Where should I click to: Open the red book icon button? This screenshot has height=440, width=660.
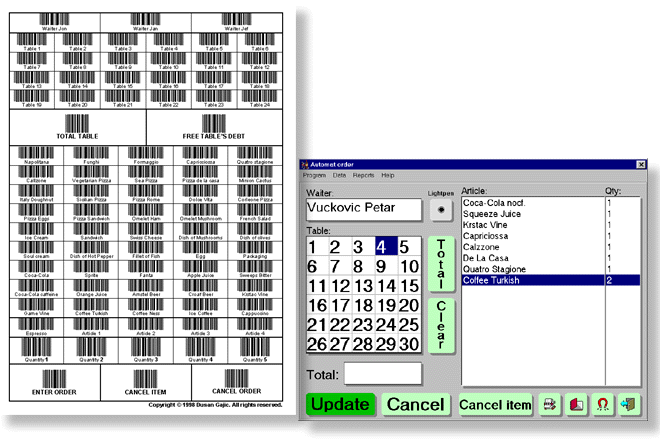(x=576, y=405)
